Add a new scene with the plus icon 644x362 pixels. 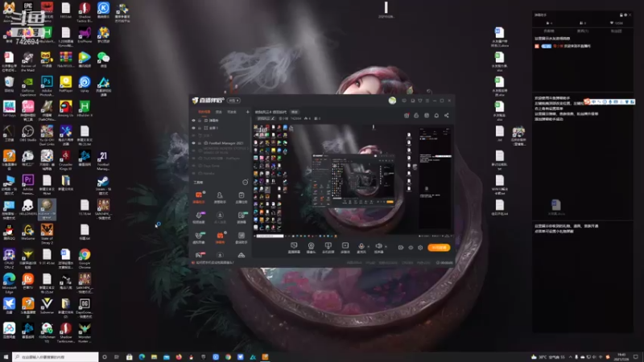[247, 112]
